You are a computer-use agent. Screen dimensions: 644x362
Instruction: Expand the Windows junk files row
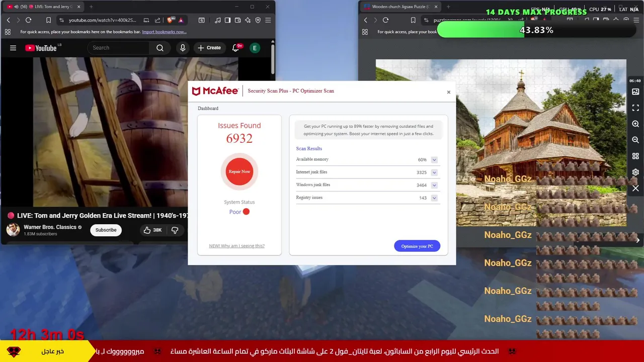click(x=434, y=185)
